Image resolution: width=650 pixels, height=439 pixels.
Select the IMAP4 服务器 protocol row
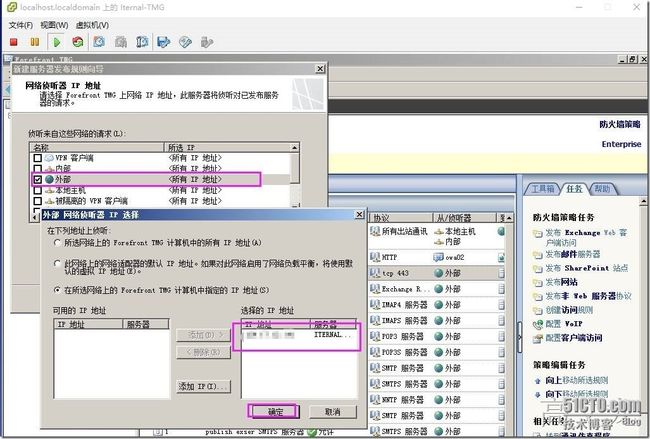tap(437, 305)
